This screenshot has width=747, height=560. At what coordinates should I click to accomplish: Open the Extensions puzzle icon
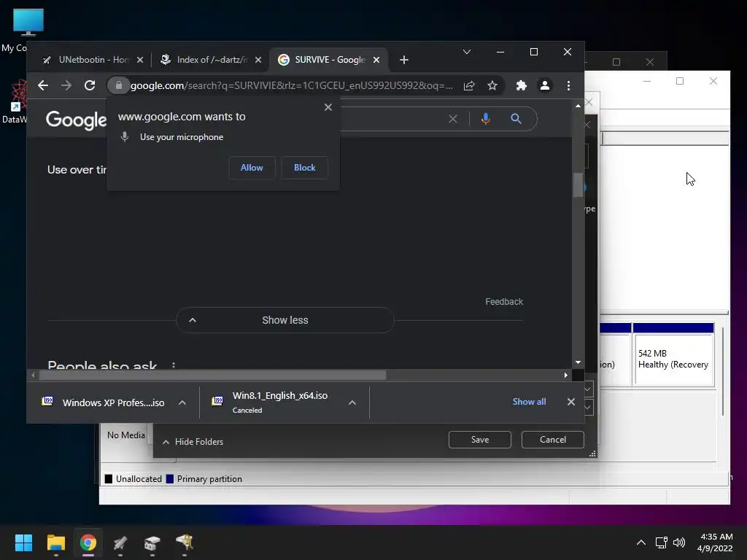[x=521, y=86]
